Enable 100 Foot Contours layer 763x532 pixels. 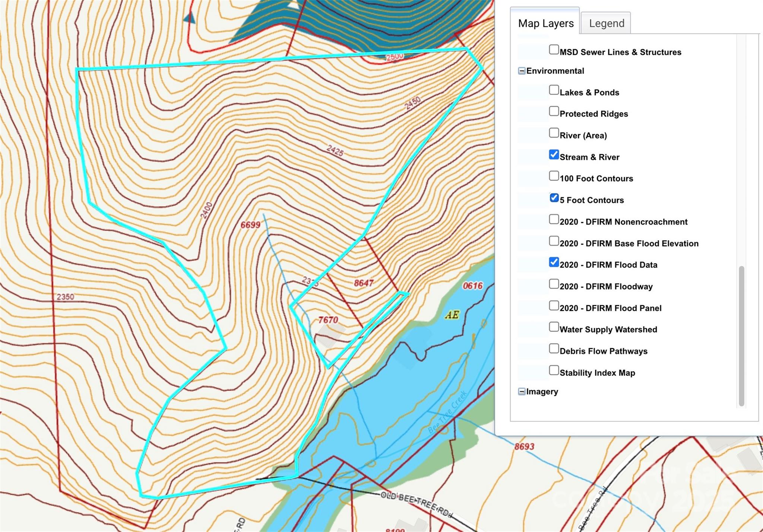(x=554, y=176)
